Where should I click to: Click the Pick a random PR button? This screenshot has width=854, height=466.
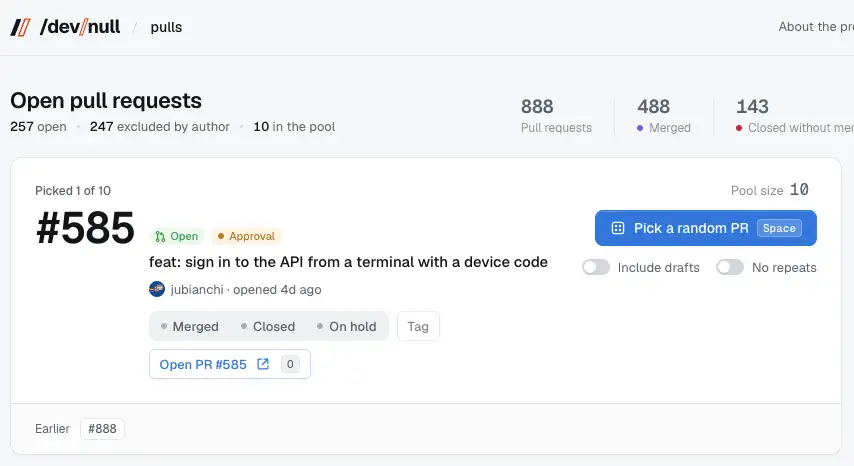point(705,228)
